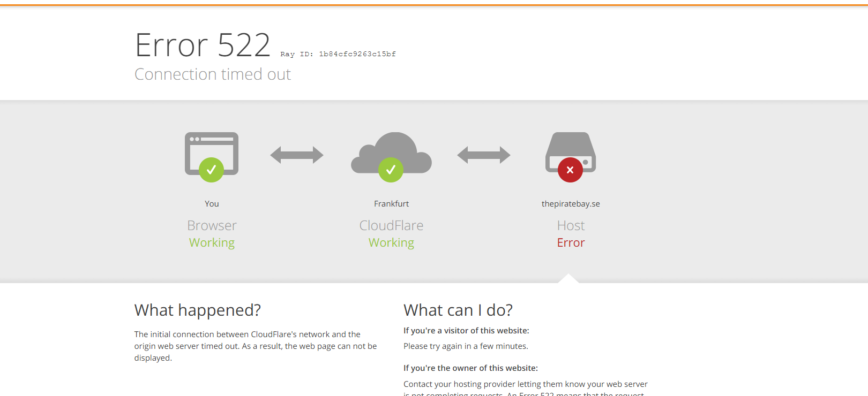The height and width of the screenshot is (396, 868).
Task: Click the green 'Working' under Browser
Action: click(212, 243)
